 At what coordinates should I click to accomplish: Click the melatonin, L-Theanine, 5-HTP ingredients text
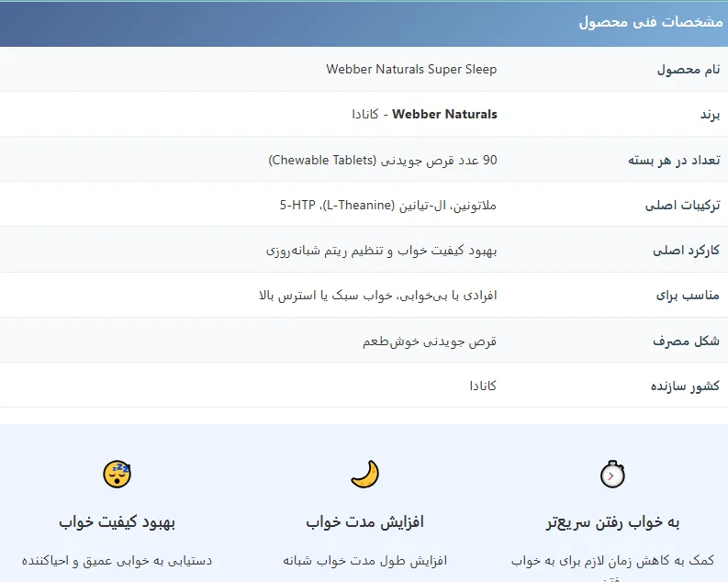[387, 205]
